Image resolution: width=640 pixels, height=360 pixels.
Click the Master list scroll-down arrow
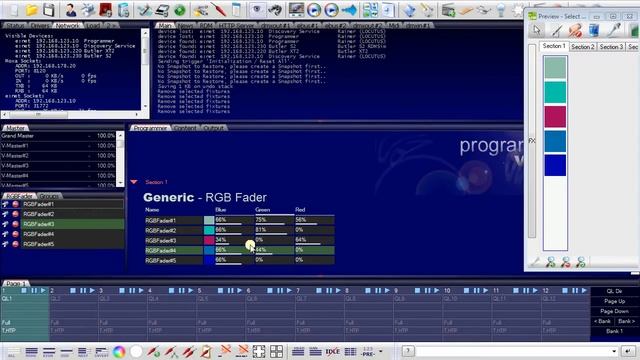pyautogui.click(x=120, y=183)
